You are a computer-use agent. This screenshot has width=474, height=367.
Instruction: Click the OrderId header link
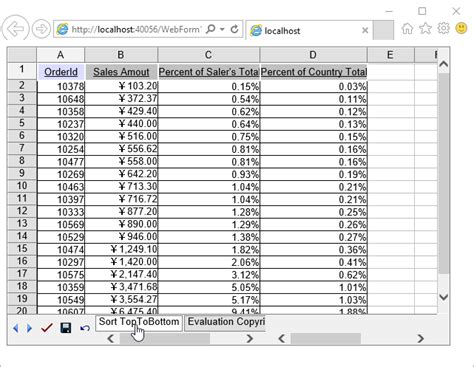(x=61, y=72)
